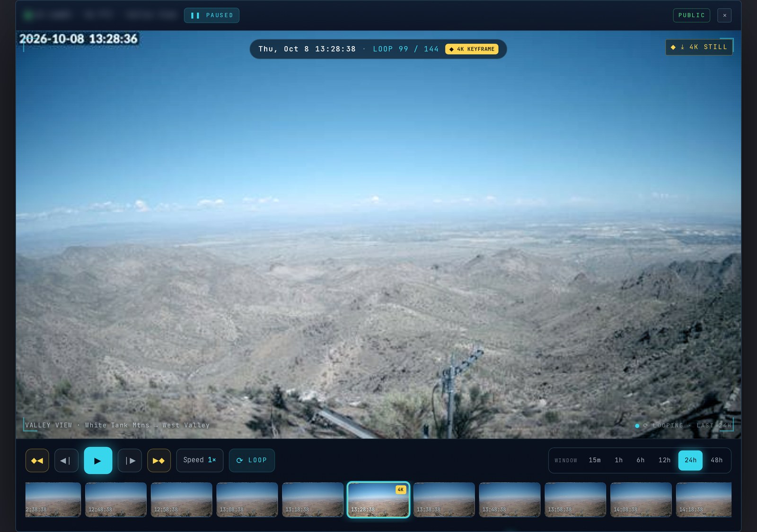Select the 12h window

coord(664,460)
